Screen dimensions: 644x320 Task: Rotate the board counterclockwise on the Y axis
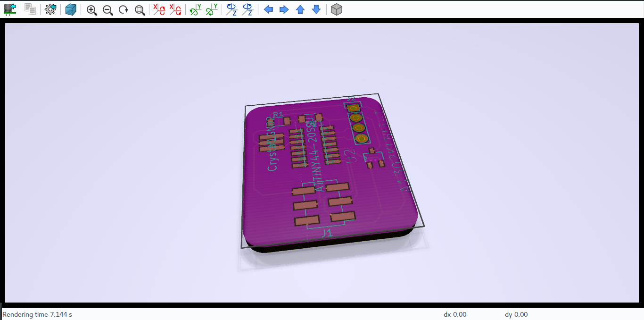coord(211,8)
